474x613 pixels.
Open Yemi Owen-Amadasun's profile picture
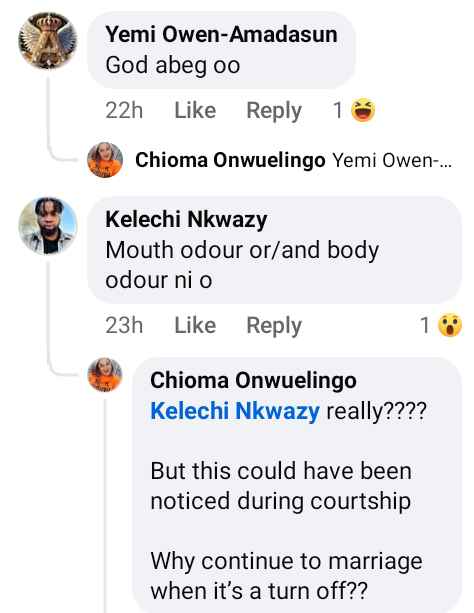pos(48,40)
